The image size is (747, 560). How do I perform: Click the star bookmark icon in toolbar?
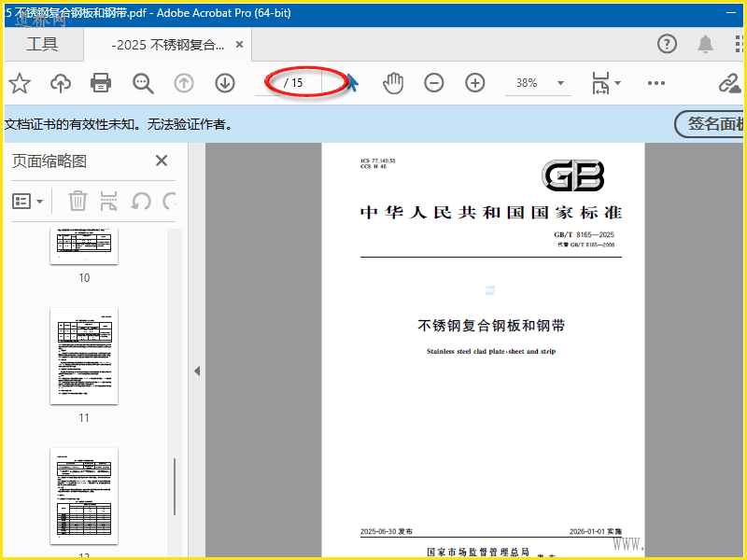pos(20,83)
